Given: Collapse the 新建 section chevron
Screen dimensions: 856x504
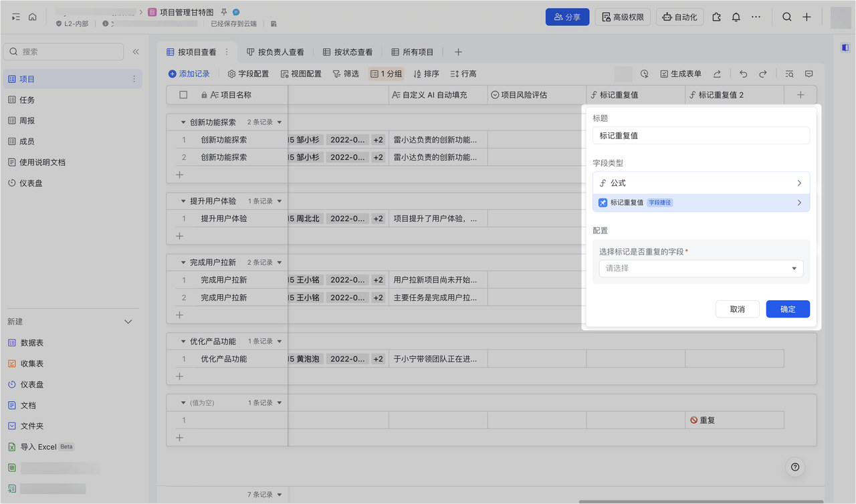Looking at the screenshot, I should point(128,322).
